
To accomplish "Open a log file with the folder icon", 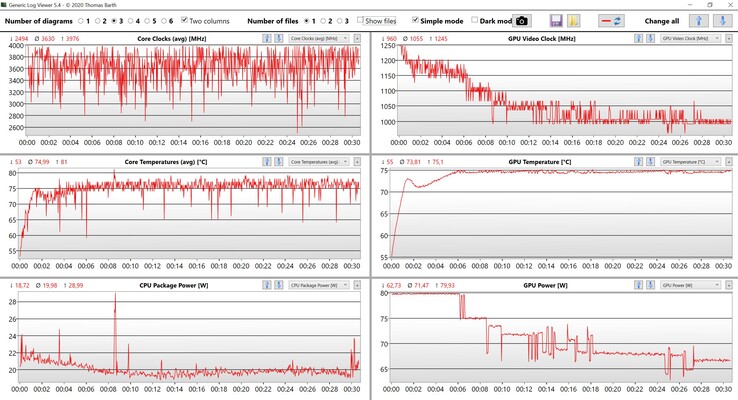I will point(573,21).
